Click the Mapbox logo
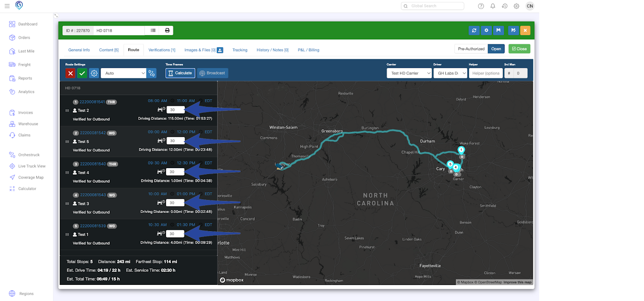 point(232,280)
